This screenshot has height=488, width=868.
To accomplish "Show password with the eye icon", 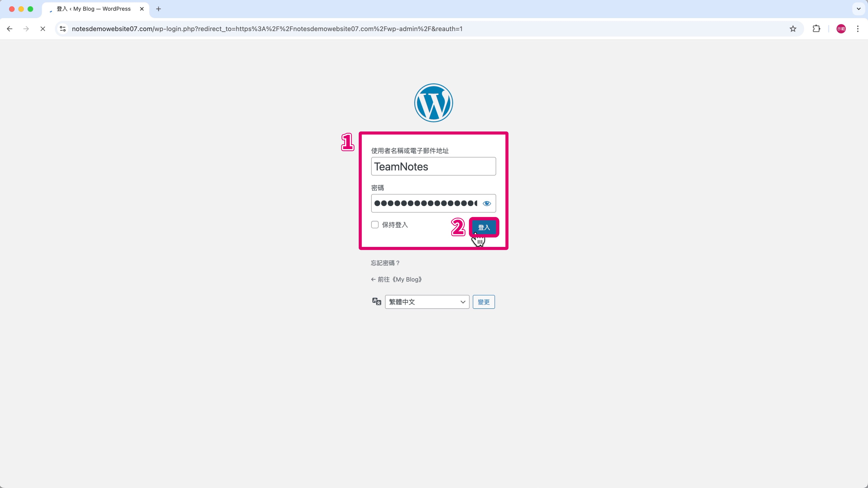I will point(487,203).
